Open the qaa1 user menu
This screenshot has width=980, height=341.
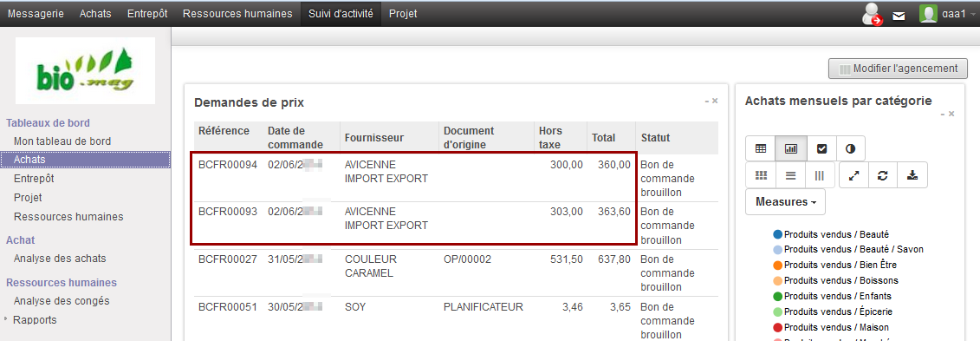click(947, 14)
